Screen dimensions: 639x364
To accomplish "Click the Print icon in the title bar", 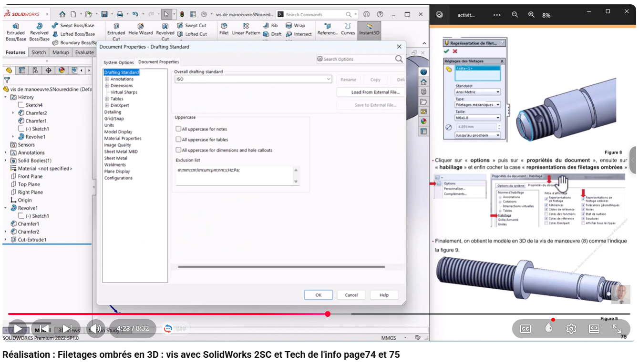I will pos(120,14).
